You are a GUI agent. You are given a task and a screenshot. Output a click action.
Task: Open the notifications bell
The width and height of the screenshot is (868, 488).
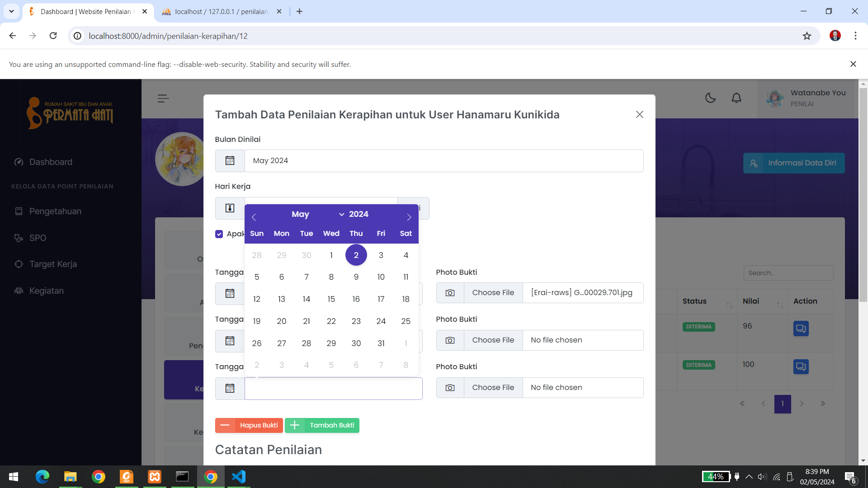(x=736, y=98)
